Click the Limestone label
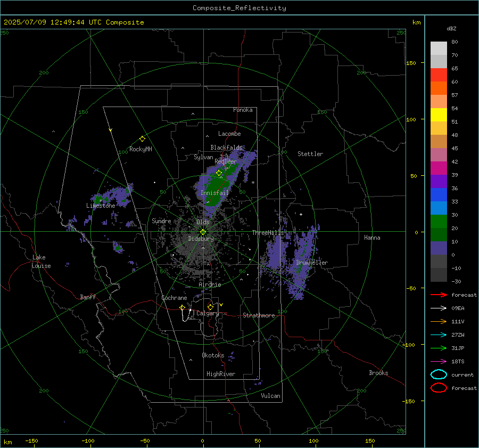Viewport: 479px width, 448px height. 101,206
